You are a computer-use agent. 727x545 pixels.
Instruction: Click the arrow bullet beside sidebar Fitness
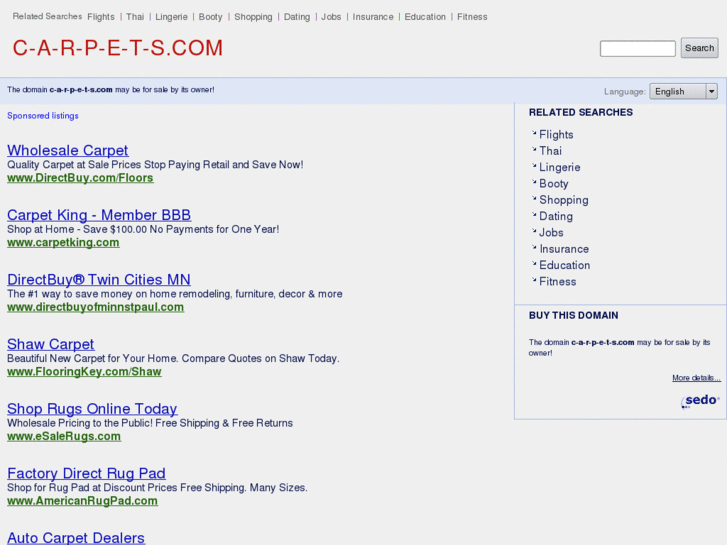click(534, 280)
